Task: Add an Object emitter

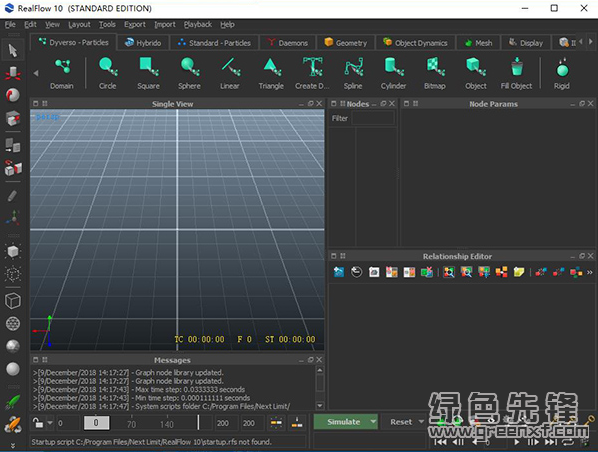Action: click(x=476, y=73)
